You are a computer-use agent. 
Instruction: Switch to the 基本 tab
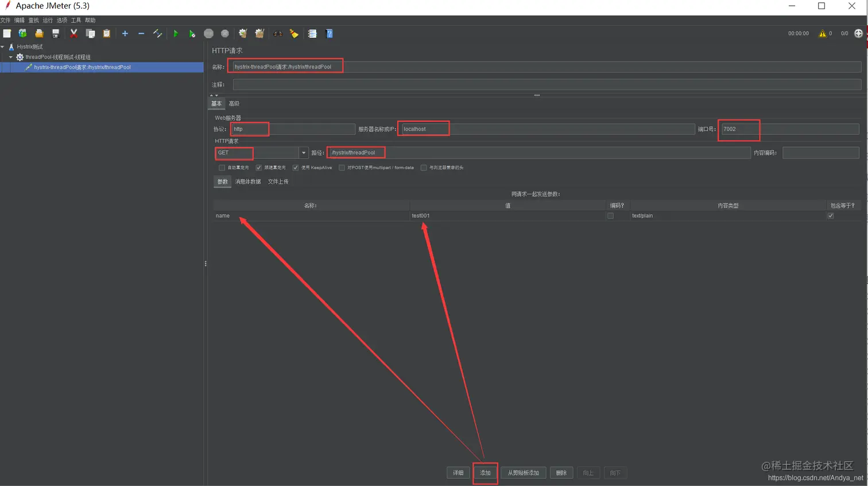coord(216,103)
